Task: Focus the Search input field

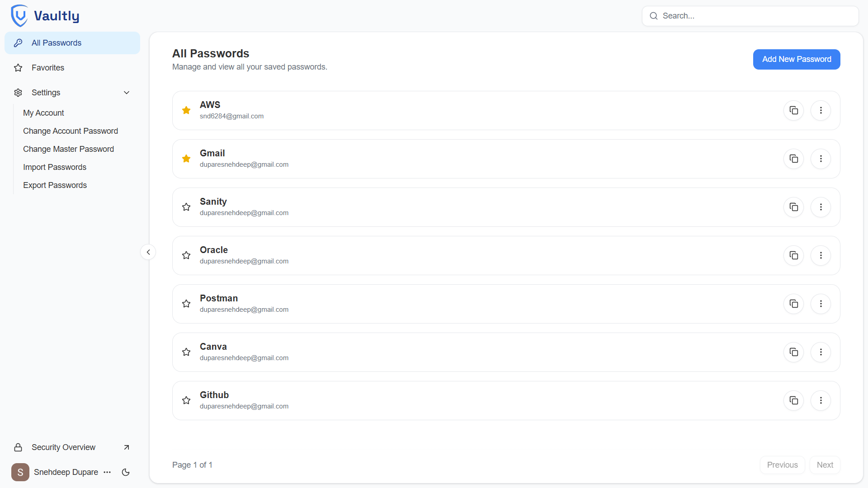Action: (x=755, y=16)
